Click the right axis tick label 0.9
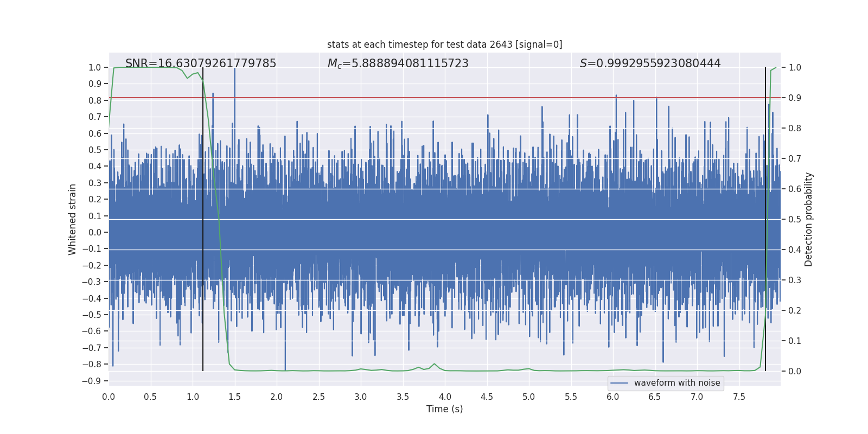 pyautogui.click(x=795, y=98)
